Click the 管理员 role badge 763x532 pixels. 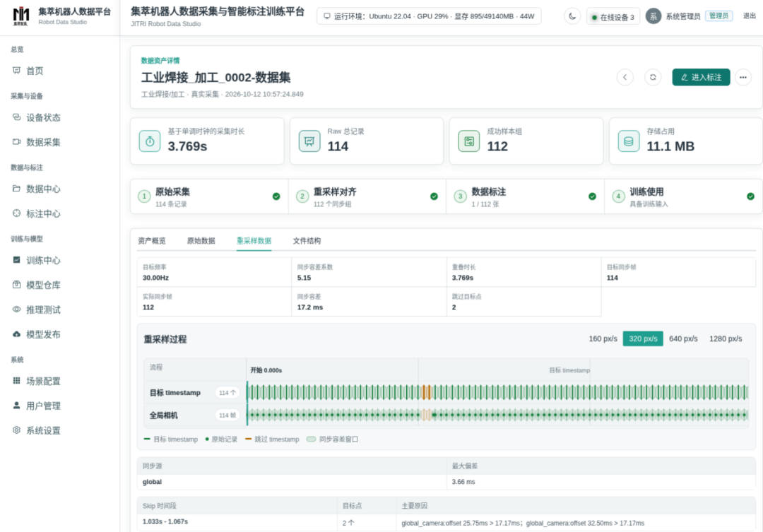tap(718, 16)
